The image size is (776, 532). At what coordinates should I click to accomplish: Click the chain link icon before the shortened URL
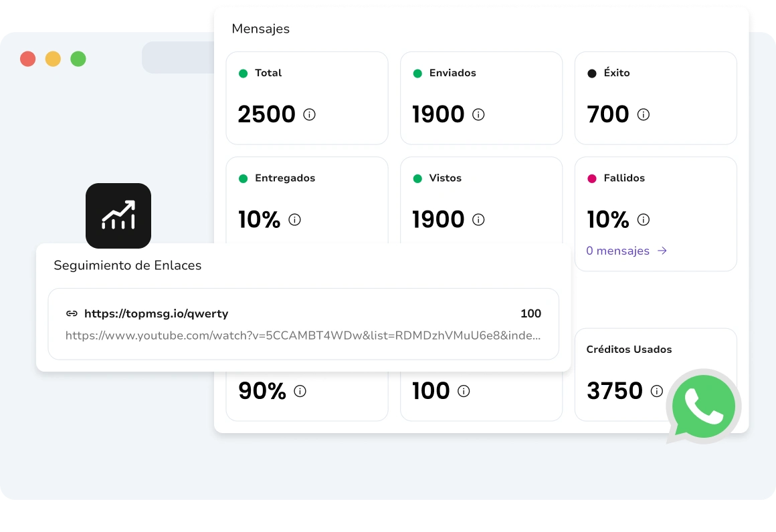coord(72,313)
